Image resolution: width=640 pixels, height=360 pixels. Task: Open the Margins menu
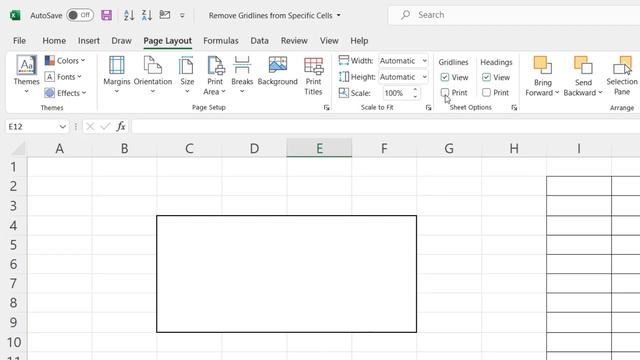tap(117, 75)
